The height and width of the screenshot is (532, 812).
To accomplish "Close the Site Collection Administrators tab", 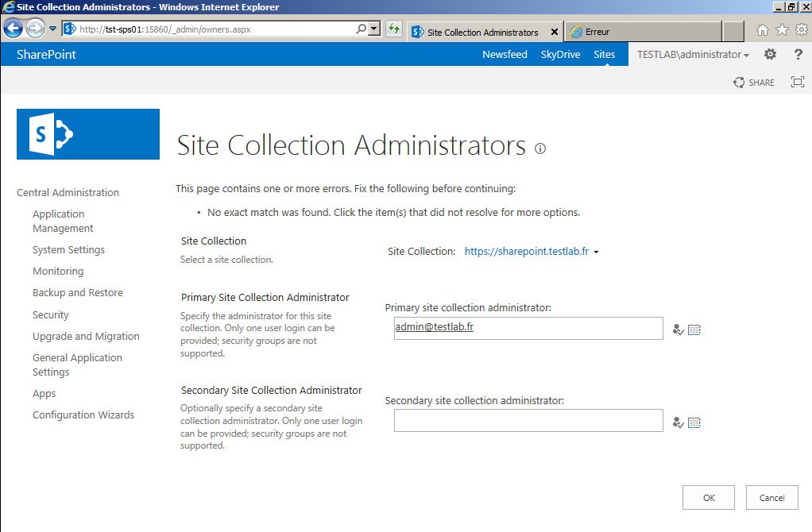I will pos(554,32).
